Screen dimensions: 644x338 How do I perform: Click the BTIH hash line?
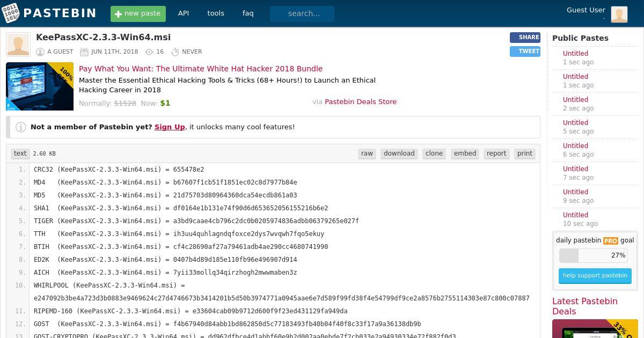click(181, 247)
